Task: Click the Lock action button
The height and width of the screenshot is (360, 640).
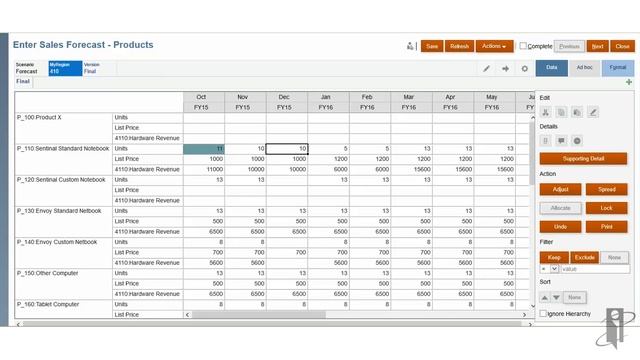Action: click(607, 208)
